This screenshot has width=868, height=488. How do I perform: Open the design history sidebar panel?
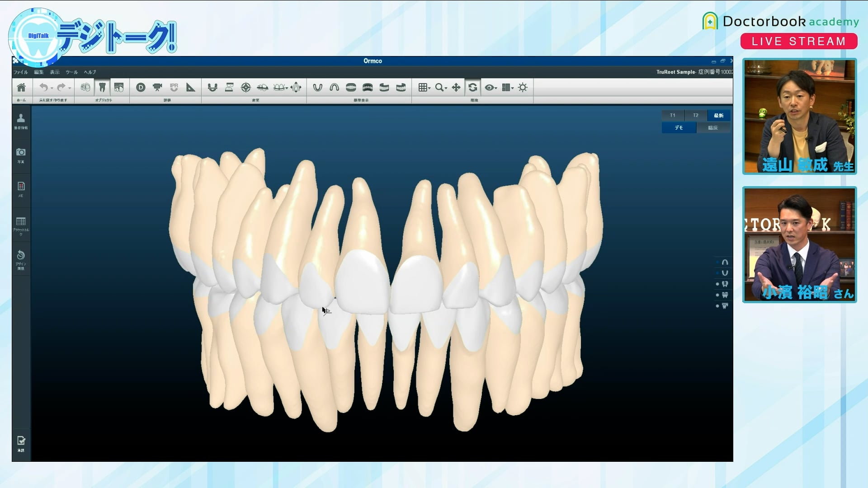click(21, 260)
